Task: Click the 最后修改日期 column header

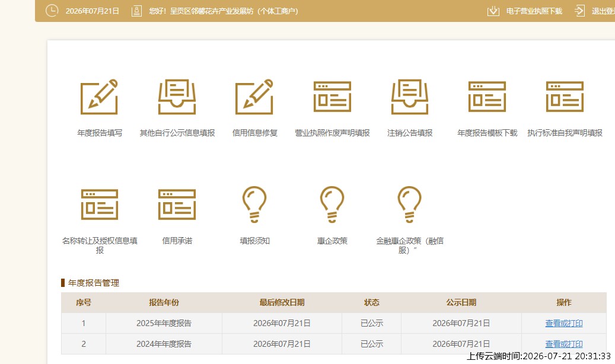Action: (282, 302)
